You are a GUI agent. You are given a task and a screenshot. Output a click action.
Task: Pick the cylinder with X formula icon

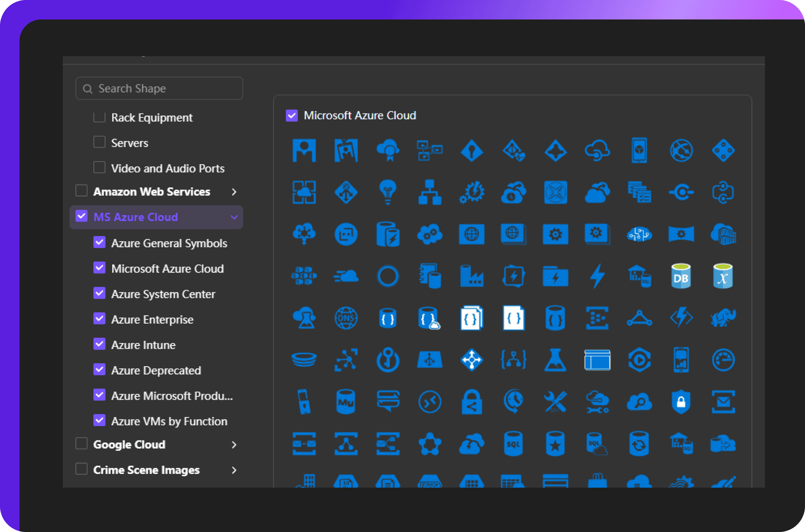pos(723,276)
